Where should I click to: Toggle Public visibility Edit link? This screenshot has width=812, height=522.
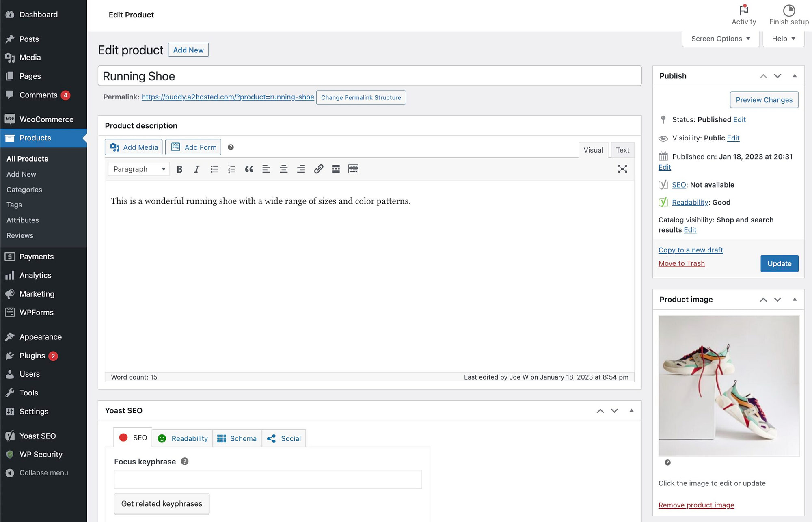733,138
